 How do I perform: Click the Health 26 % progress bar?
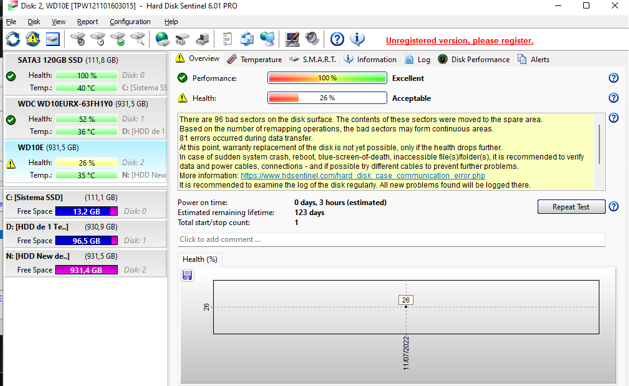327,98
